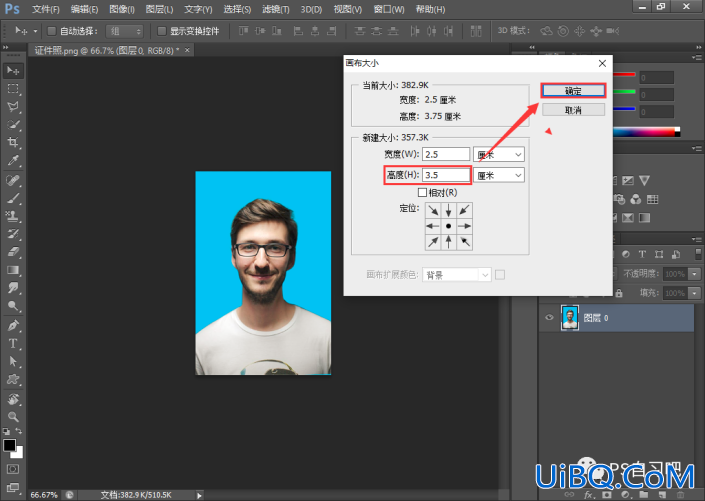Select the Pen tool

coord(13,326)
